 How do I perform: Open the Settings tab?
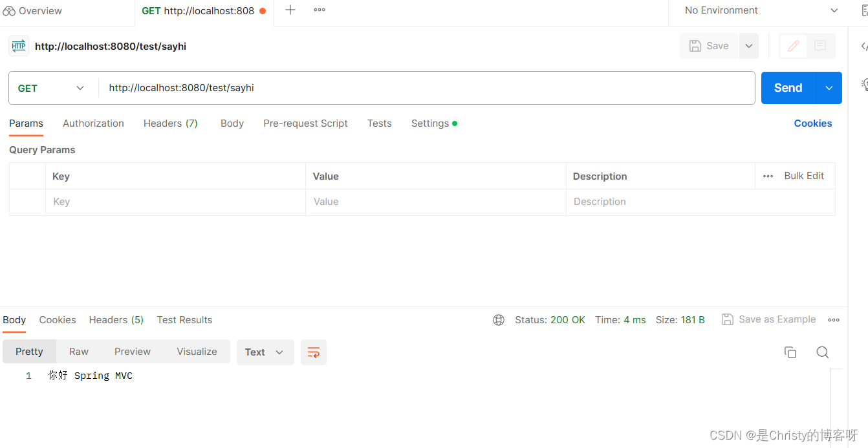click(434, 123)
